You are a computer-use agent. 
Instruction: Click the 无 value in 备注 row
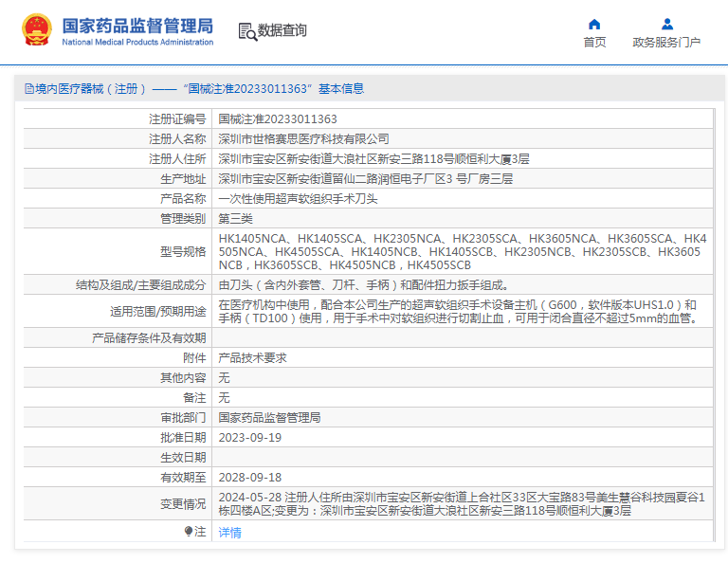(x=225, y=398)
